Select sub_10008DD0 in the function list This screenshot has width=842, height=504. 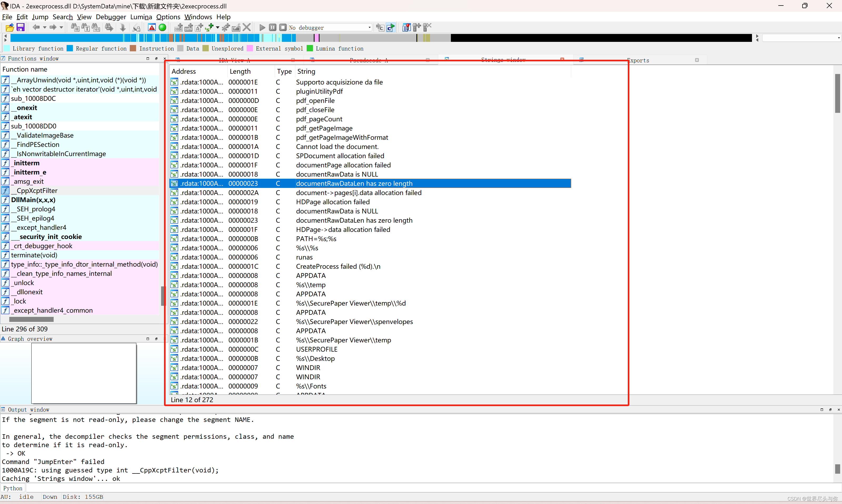(80, 126)
